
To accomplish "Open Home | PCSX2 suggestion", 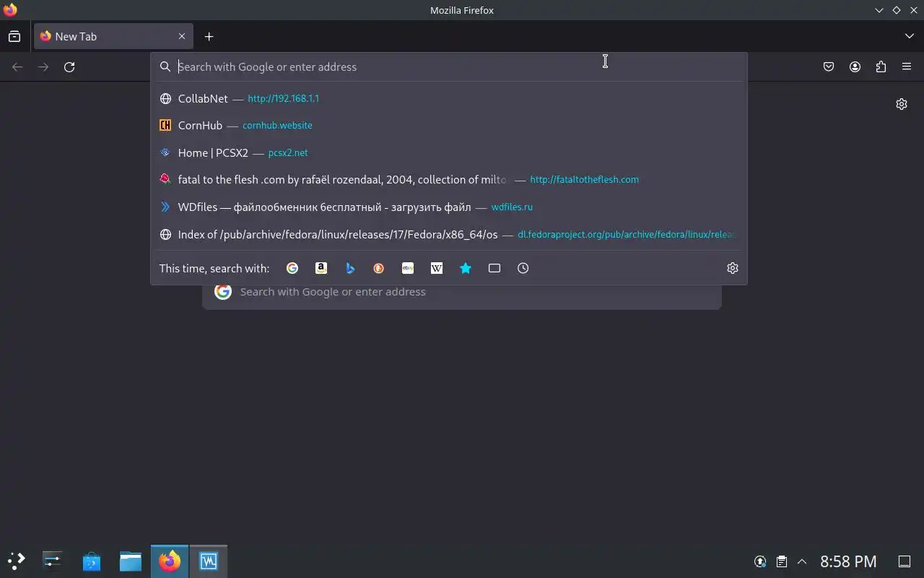I will (x=449, y=152).
